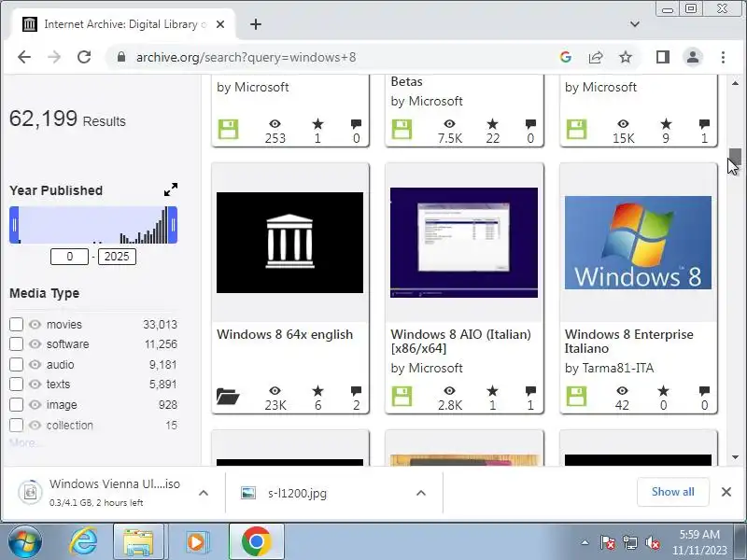Open Windows Explorer from taskbar
Image resolution: width=747 pixels, height=560 pixels.
pos(138,542)
